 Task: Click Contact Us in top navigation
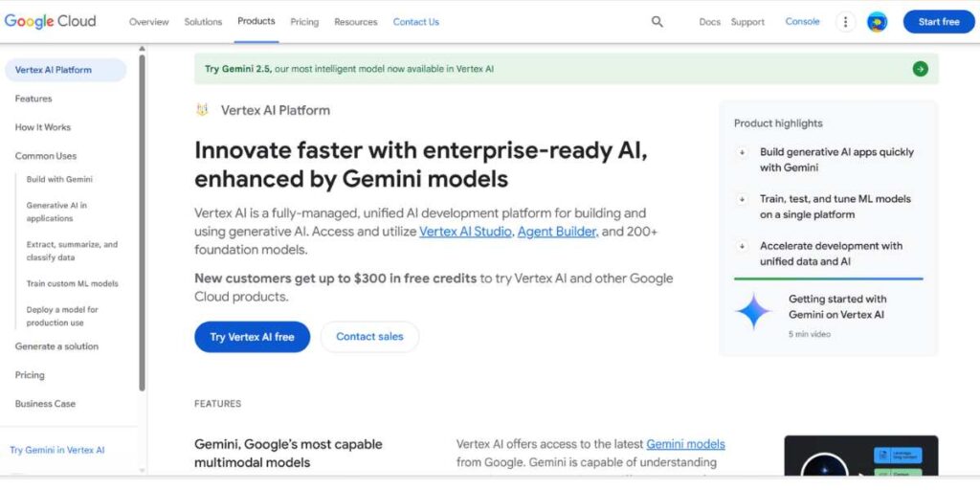[x=416, y=22]
